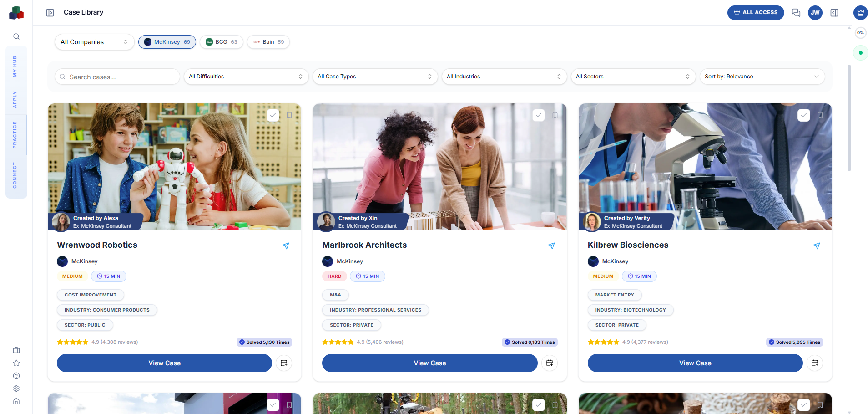Toggle the right panel layout icon
868x414 pixels.
pos(834,13)
